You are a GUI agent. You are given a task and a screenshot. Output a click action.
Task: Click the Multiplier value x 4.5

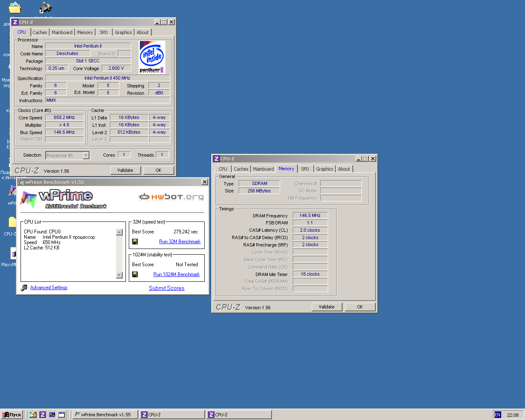(x=64, y=125)
